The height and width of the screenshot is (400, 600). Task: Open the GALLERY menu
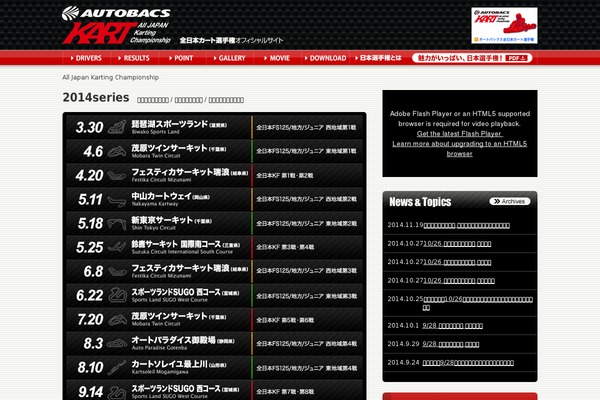tap(230, 58)
